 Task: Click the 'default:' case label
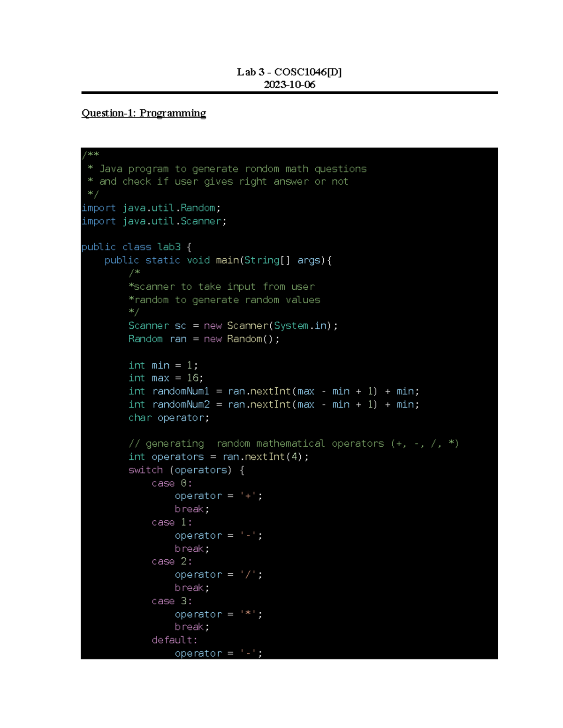point(174,640)
